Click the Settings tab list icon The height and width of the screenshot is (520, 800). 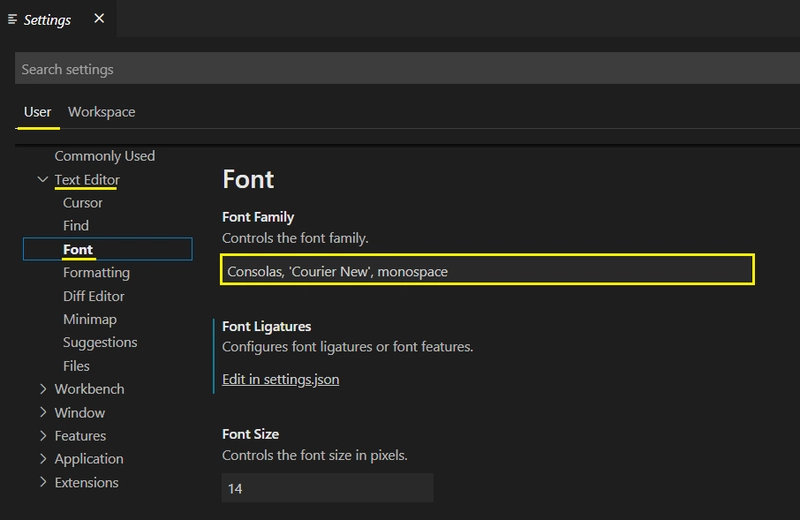pyautogui.click(x=13, y=19)
